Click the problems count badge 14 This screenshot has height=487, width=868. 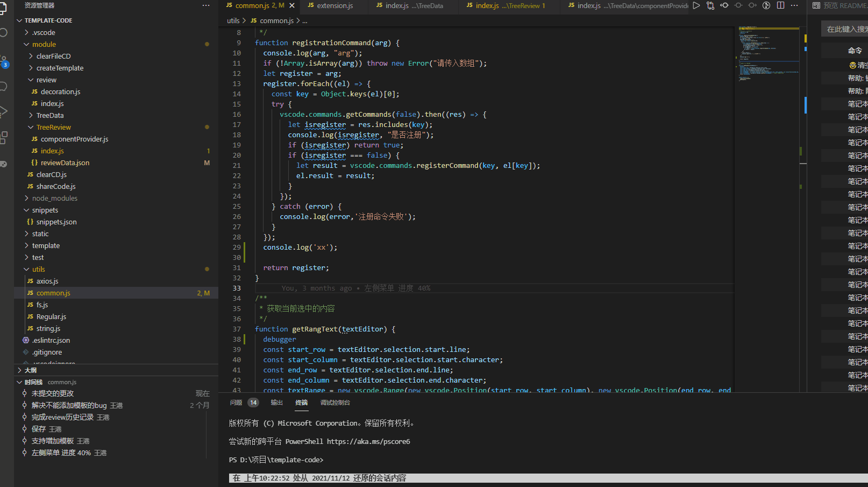click(253, 403)
